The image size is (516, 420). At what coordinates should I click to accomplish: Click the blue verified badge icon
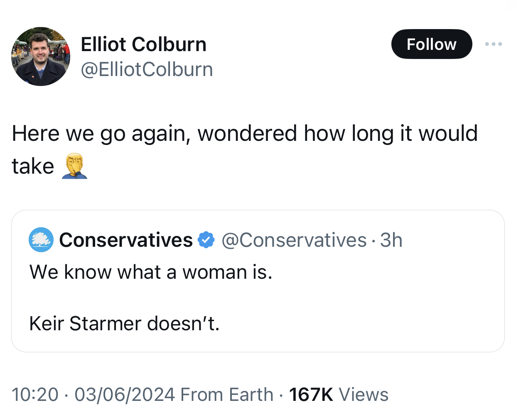[x=206, y=240]
